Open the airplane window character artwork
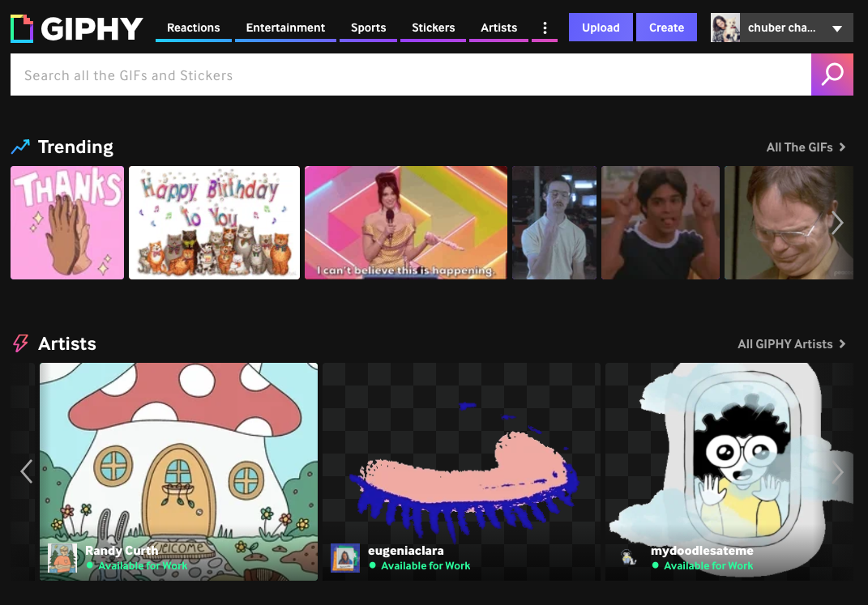Viewport: 868px width, 605px height. 729,471
